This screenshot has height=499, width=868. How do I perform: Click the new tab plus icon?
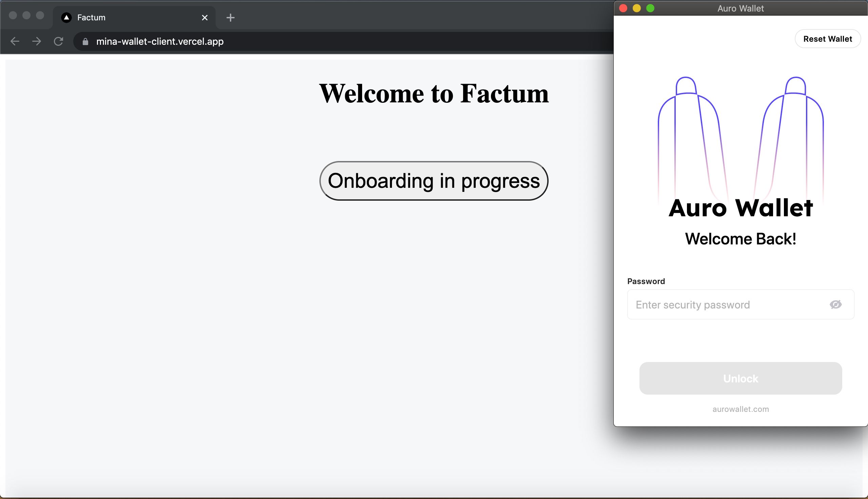point(231,17)
